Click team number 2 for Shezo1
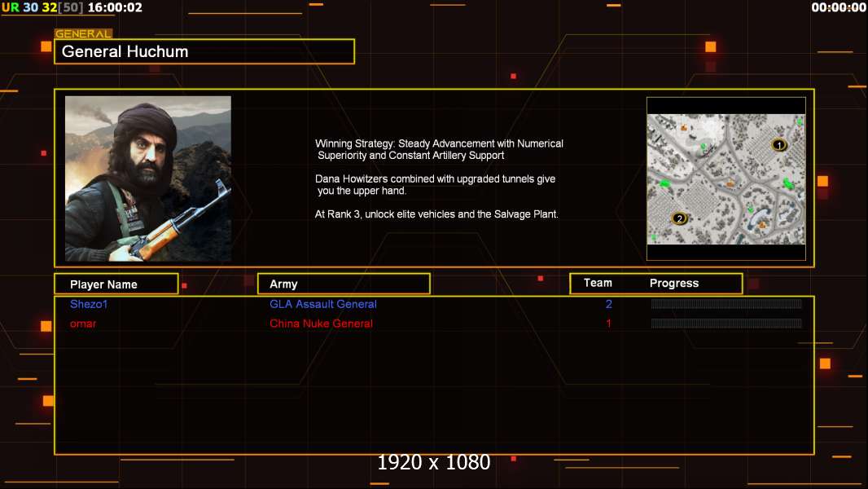868x489 pixels. (608, 304)
